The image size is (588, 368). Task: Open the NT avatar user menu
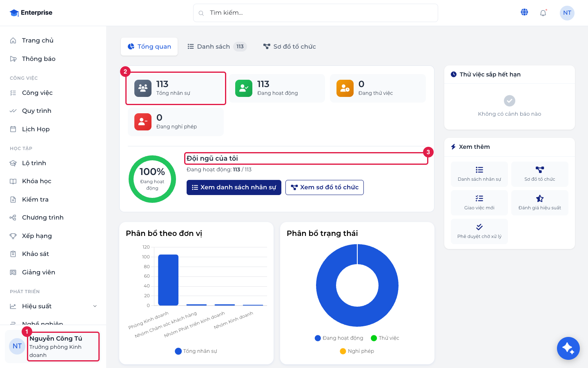(567, 13)
